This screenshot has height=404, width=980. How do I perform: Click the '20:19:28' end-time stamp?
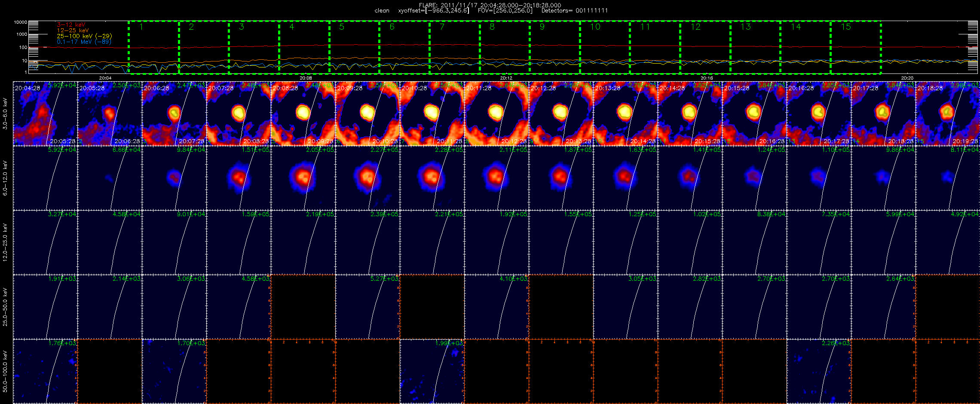tap(965, 141)
